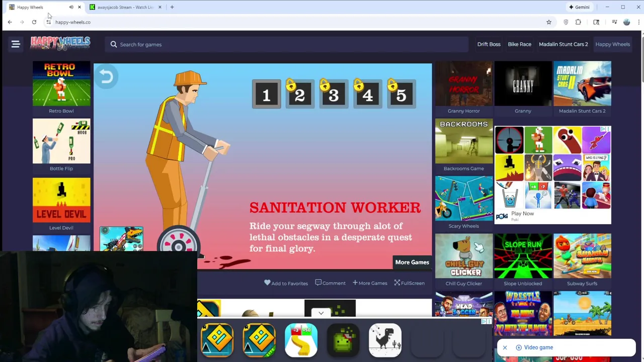Click the small dinosaur game thumbnail in game area
The image size is (644, 362).
point(121,239)
